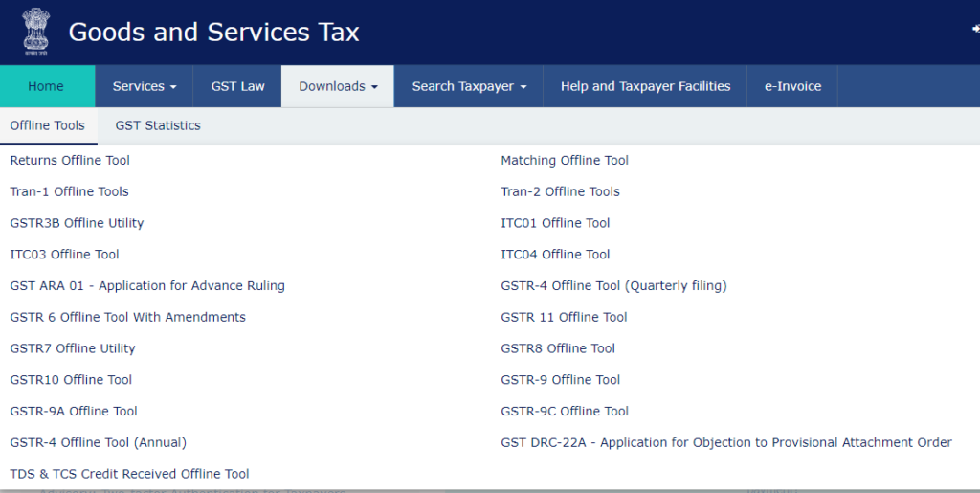This screenshot has width=980, height=493.
Task: Collapse the Downloads dropdown menu
Action: pyautogui.click(x=338, y=86)
